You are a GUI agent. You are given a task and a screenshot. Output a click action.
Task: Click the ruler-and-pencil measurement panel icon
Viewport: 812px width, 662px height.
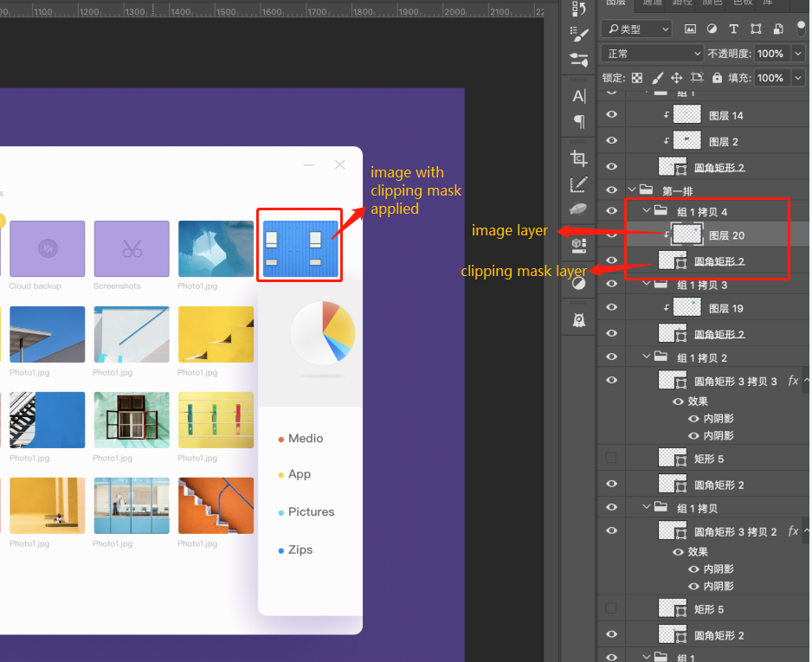[578, 184]
